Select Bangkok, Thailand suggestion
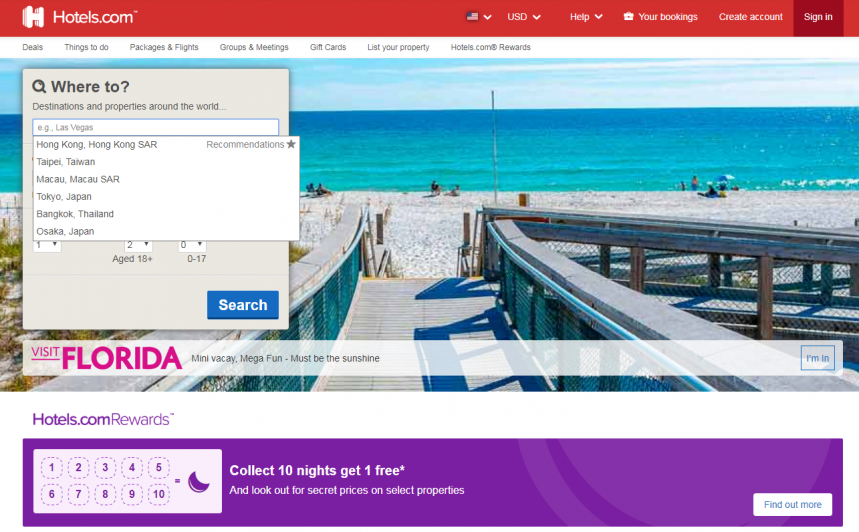The width and height of the screenshot is (859, 532). click(166, 214)
